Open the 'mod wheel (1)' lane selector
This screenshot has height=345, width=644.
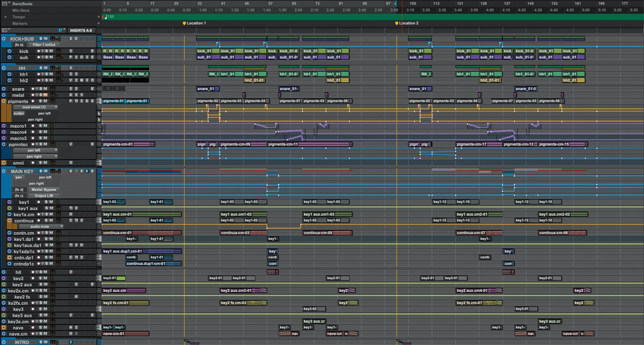(36, 107)
